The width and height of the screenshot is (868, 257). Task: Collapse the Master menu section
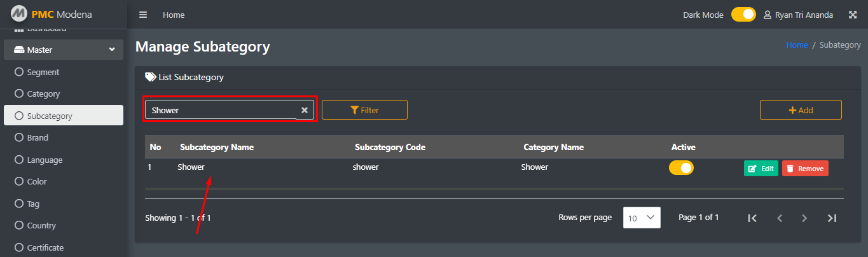pos(64,50)
